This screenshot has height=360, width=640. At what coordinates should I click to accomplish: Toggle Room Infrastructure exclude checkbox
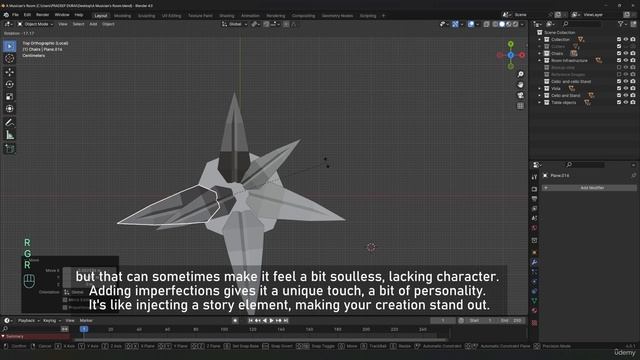(x=619, y=60)
